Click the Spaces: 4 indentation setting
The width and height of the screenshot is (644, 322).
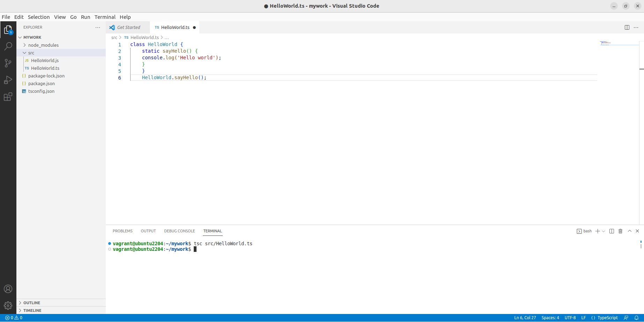click(x=550, y=317)
